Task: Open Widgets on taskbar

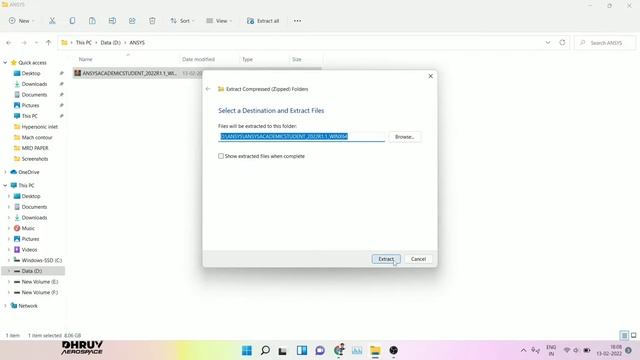Action: pyautogui.click(x=302, y=350)
